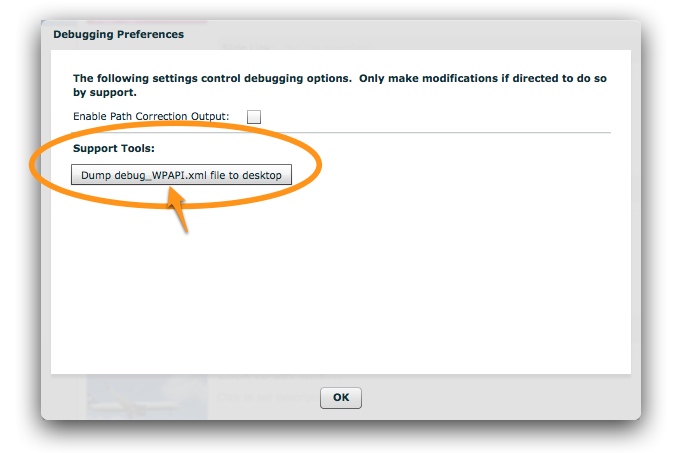Enable the Path Correction Output checkbox
The width and height of the screenshot is (681, 453).
tap(254, 117)
